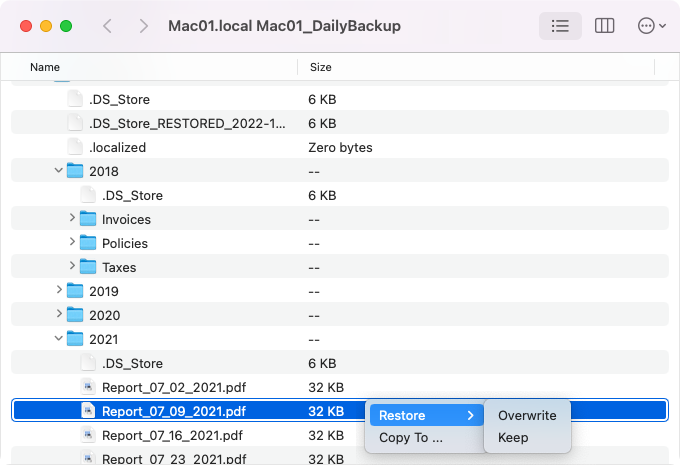The height and width of the screenshot is (465, 680).
Task: Click the Taxes folder icon
Action: pyautogui.click(x=88, y=267)
